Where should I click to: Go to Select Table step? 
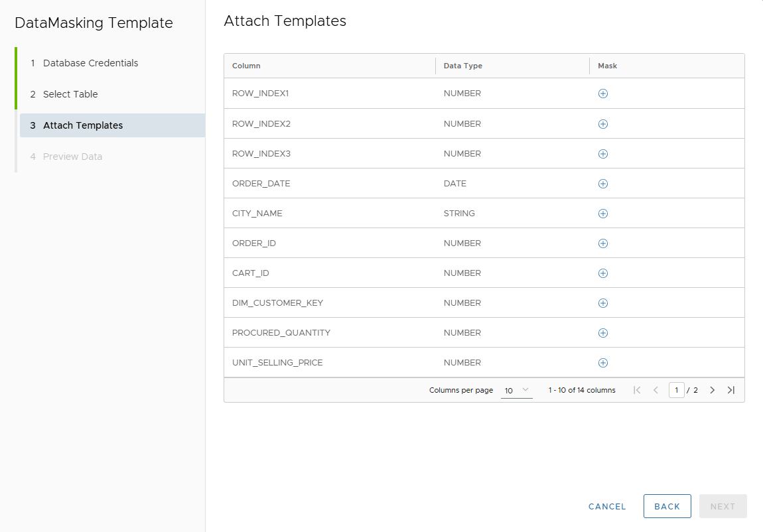tap(70, 94)
